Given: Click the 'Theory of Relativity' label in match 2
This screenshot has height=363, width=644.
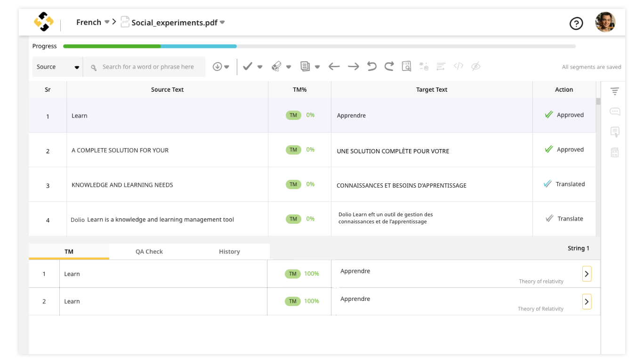Looking at the screenshot, I should (540, 309).
